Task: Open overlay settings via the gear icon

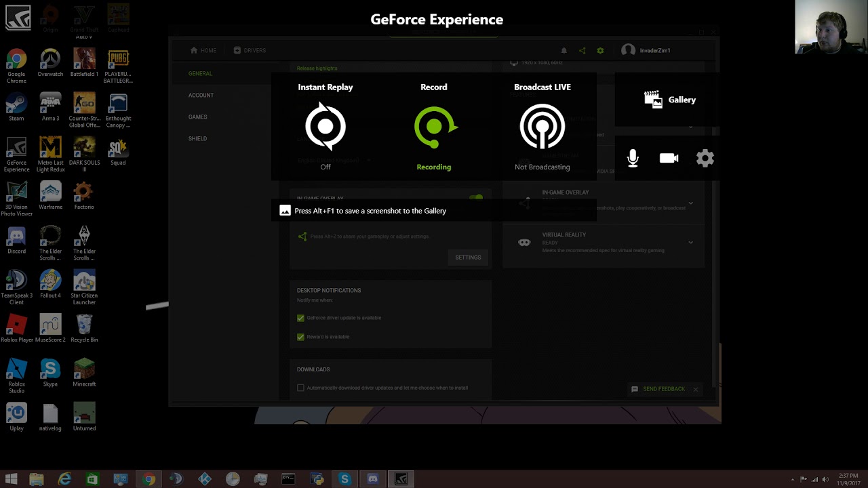Action: (x=705, y=159)
